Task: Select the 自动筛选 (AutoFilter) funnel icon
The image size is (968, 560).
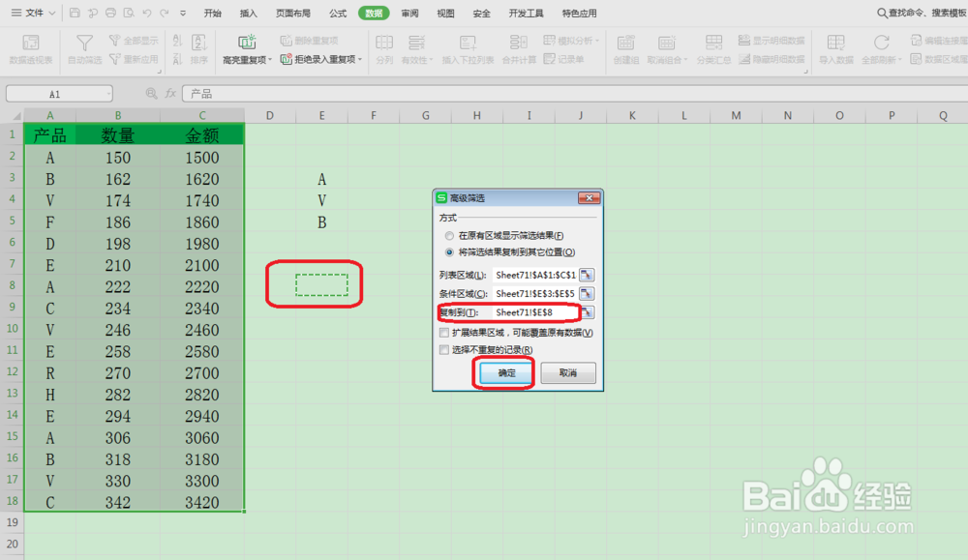Action: (84, 44)
